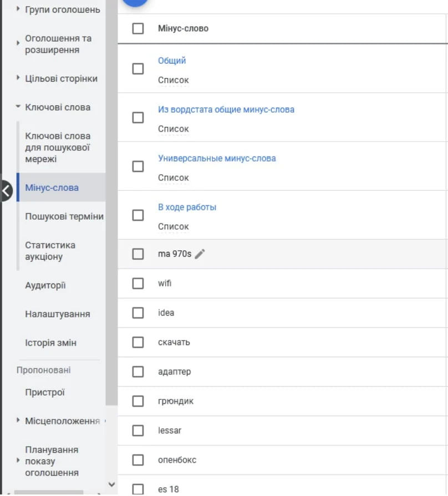Go to Статистика аукціону menu item
Viewport: 448px width, 496px height.
[50, 251]
